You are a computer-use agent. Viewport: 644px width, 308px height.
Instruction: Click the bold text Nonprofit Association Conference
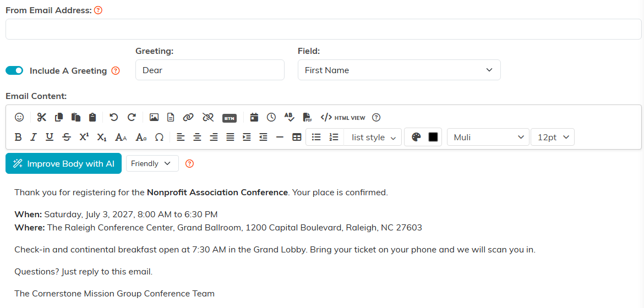click(217, 192)
